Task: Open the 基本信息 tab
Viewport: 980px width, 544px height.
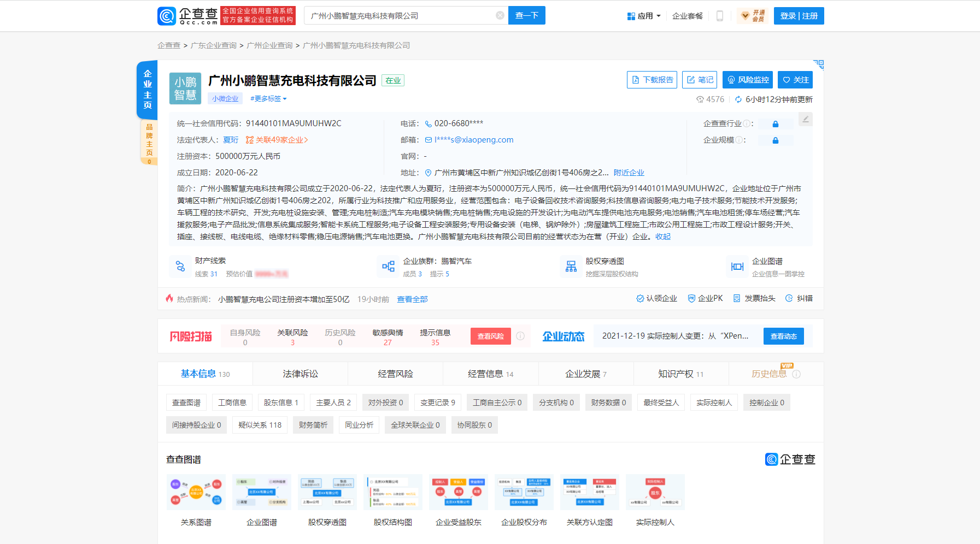Action: pos(205,374)
